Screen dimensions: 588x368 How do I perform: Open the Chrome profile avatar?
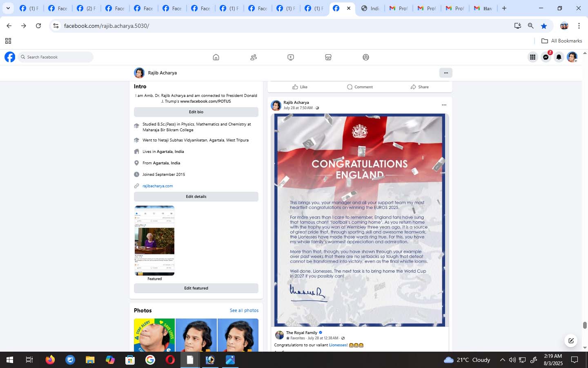click(564, 26)
